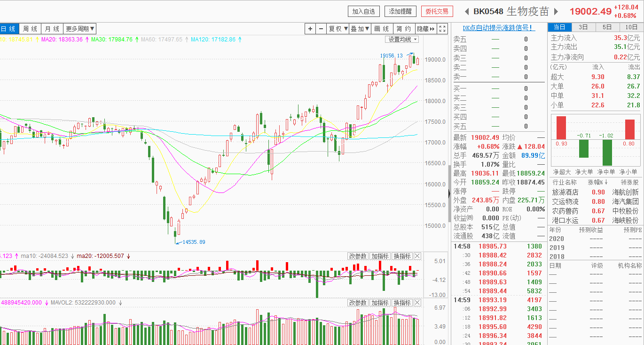644x345 pixels.
Task: Click the 14:59 18993.19 tick row
Action: click(498, 300)
